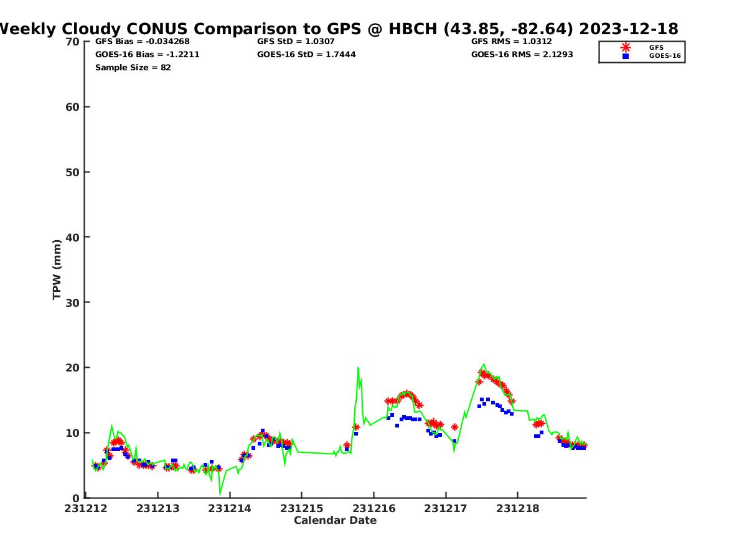Click the y-axis tick label 70

73,42
